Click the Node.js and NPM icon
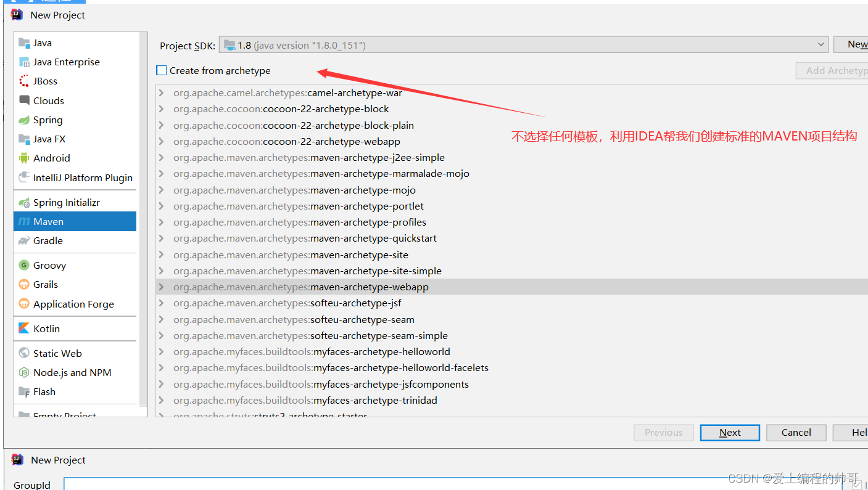This screenshot has height=490, width=868. [24, 372]
